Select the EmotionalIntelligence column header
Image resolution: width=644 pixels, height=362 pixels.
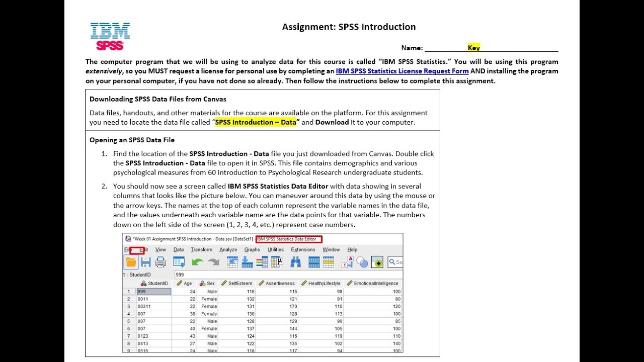373,284
